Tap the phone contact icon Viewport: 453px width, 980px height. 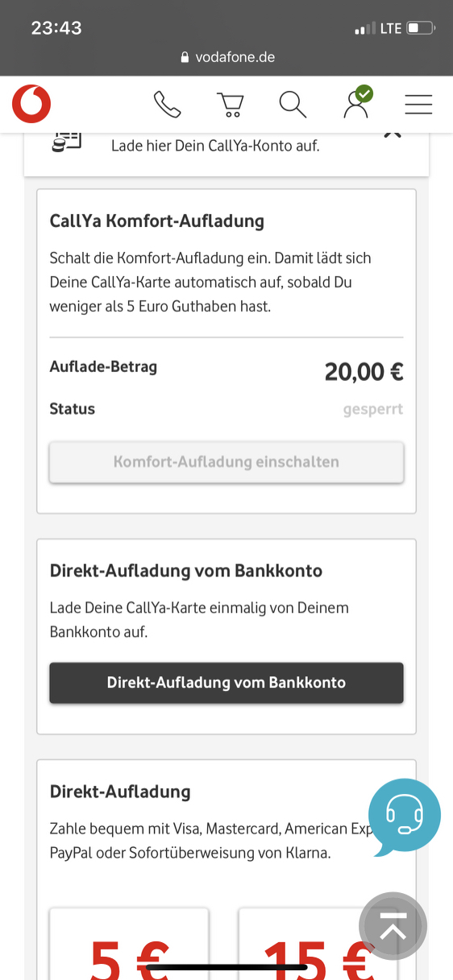[167, 104]
